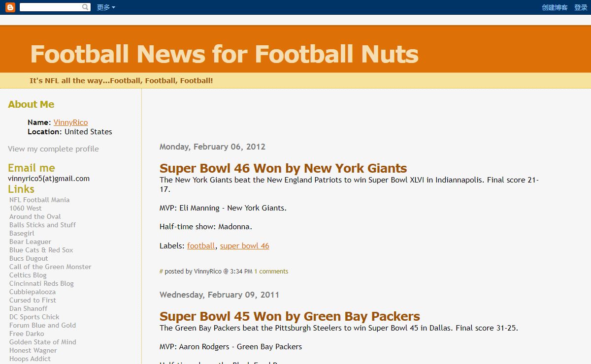Open Call of the Green Monster link
Screen dimensions: 591x364
[x=50, y=267]
